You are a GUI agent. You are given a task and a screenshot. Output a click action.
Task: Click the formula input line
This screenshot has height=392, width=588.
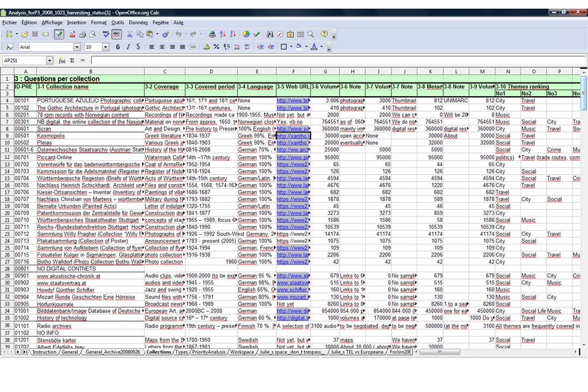[338, 61]
